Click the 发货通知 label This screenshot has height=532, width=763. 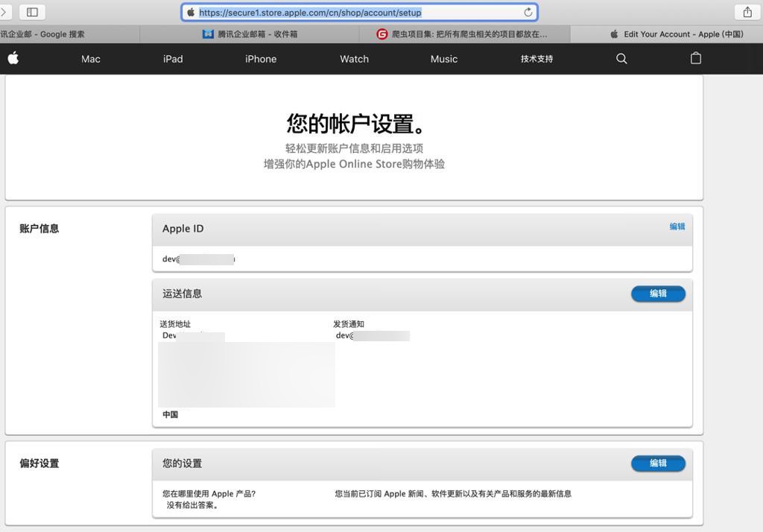[x=349, y=324]
